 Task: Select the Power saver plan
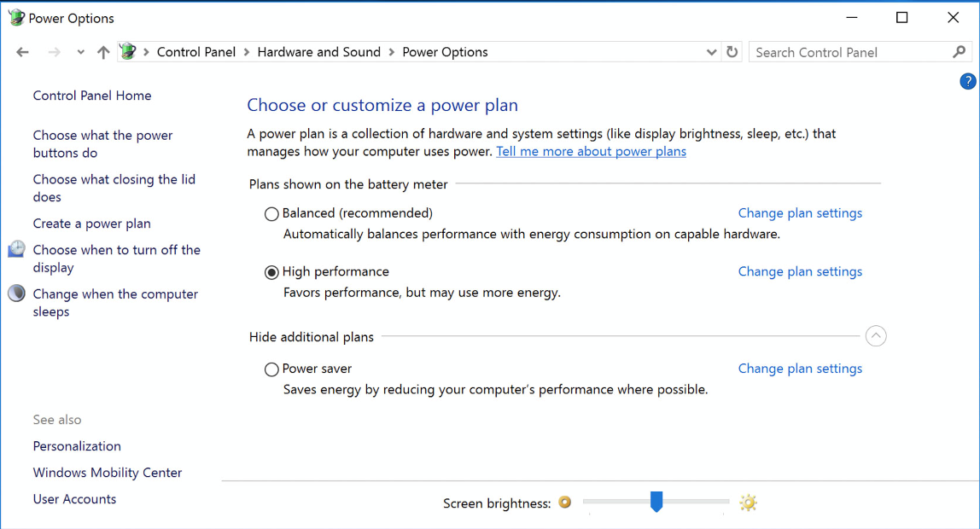pos(271,369)
